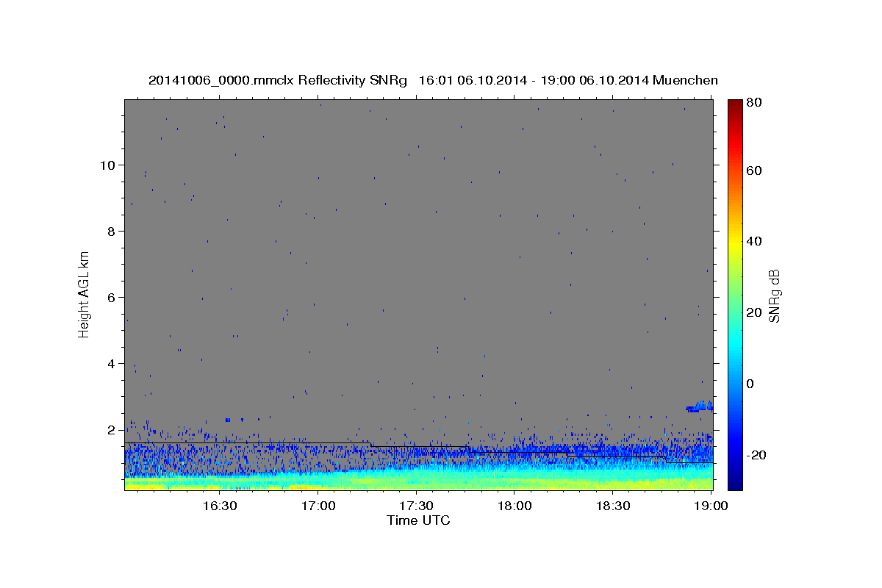Viewport: 882px width, 588px height.
Task: Click the 'Height AGL km' axis label
Action: [x=85, y=294]
